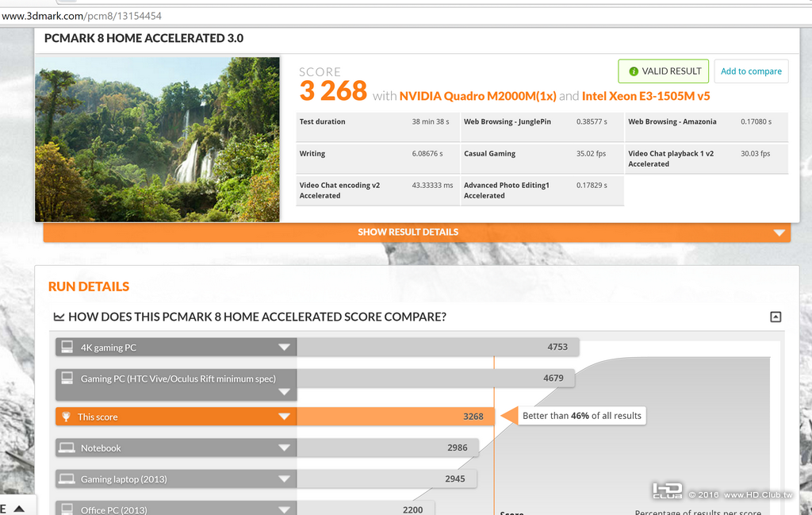Click the Better than 46% of all results label

581,416
